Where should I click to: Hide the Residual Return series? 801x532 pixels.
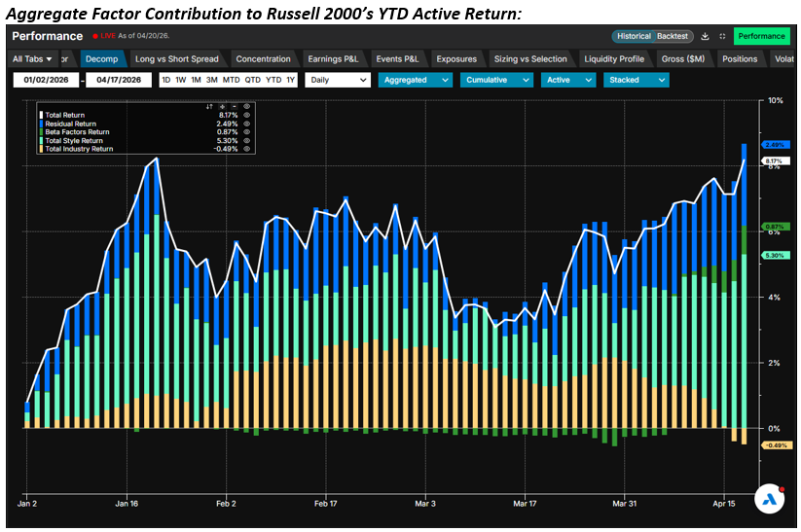pyautogui.click(x=247, y=124)
